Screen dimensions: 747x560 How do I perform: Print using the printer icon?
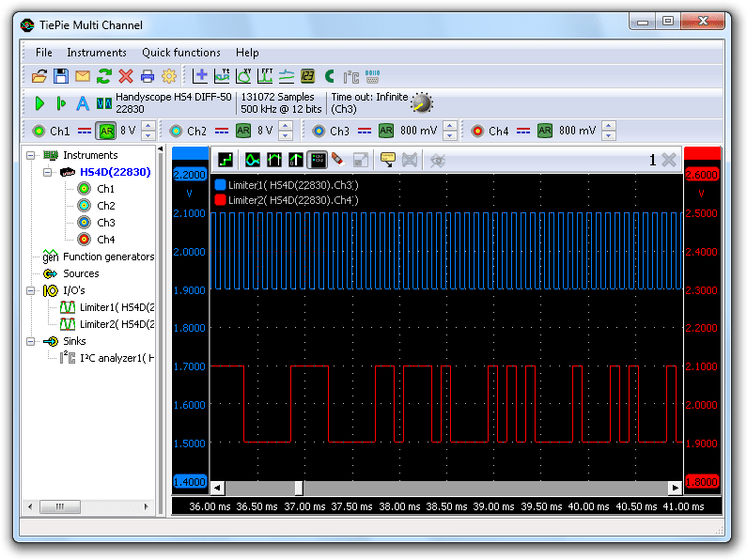click(x=148, y=76)
